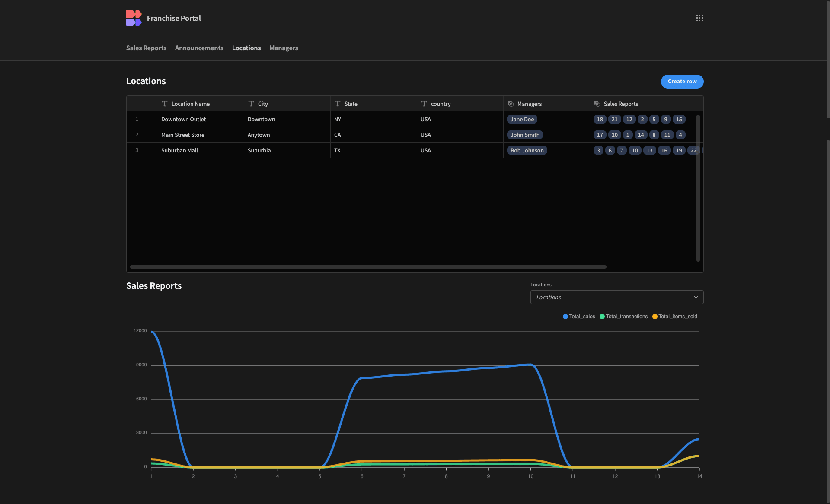
Task: Click the Anytown city cell
Action: click(287, 135)
